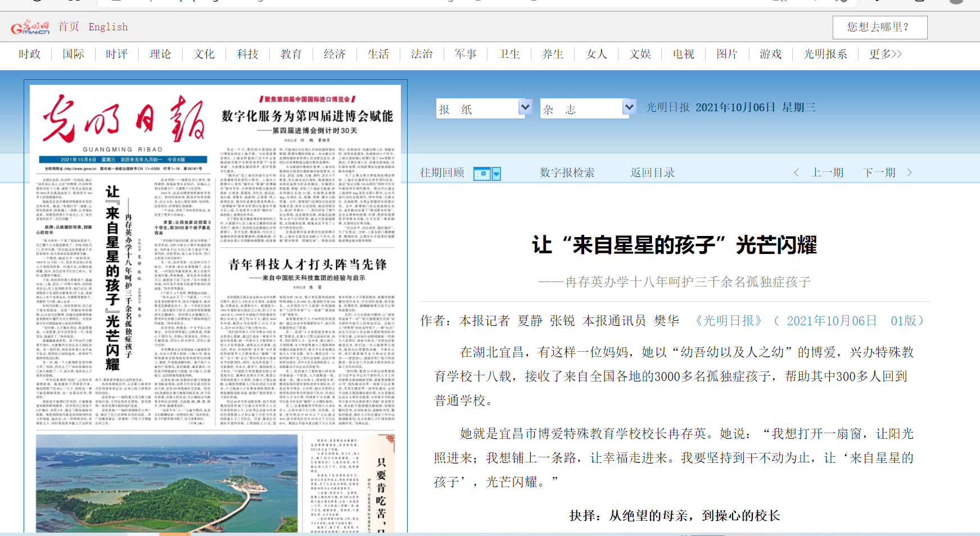
Task: Go to the 经济 channel
Action: tap(335, 54)
